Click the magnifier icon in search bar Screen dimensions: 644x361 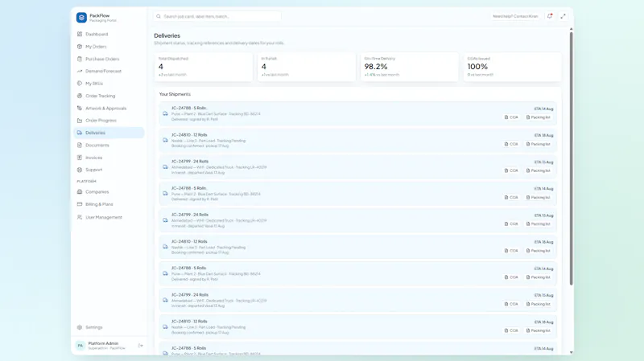pyautogui.click(x=159, y=16)
